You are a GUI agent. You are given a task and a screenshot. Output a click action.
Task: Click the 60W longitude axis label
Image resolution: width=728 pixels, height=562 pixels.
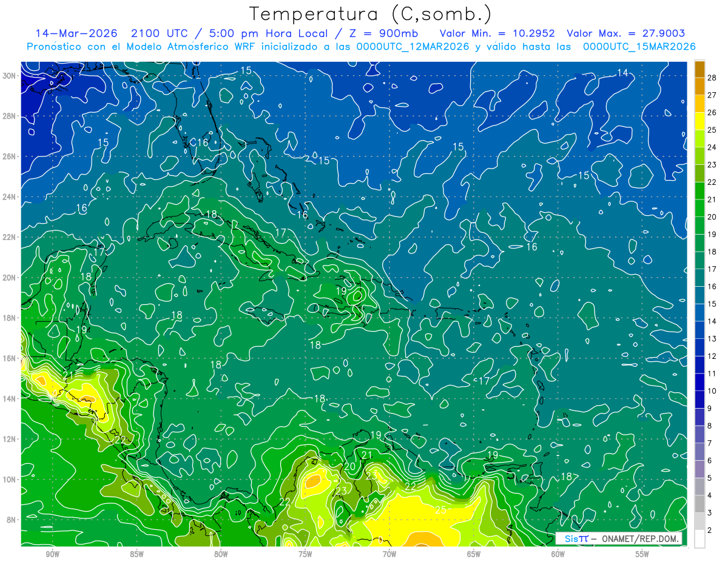pyautogui.click(x=558, y=554)
